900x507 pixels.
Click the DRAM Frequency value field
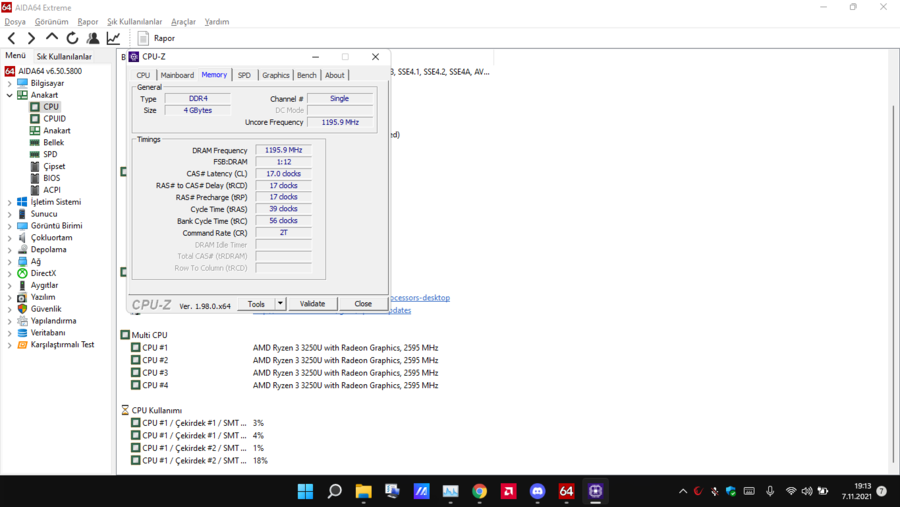tap(284, 150)
